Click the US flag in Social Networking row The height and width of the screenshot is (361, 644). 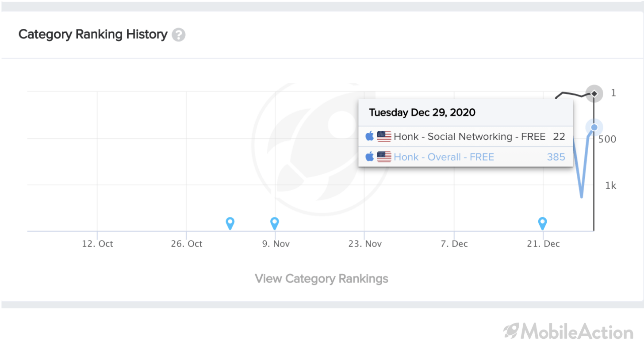click(384, 136)
